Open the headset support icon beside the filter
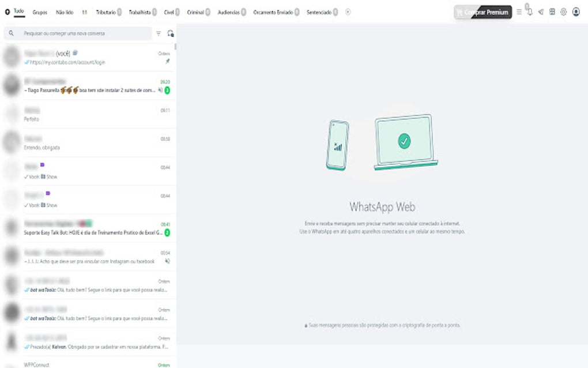Image resolution: width=588 pixels, height=368 pixels. (170, 33)
